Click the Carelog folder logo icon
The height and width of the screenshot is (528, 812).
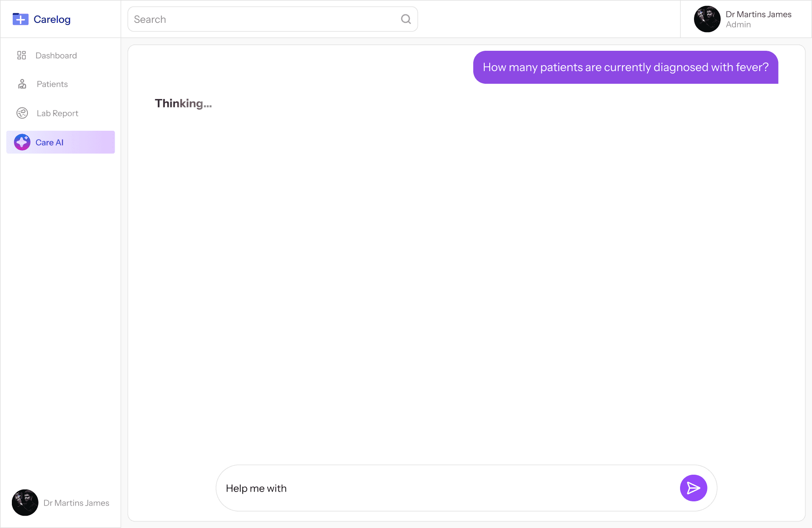20,19
